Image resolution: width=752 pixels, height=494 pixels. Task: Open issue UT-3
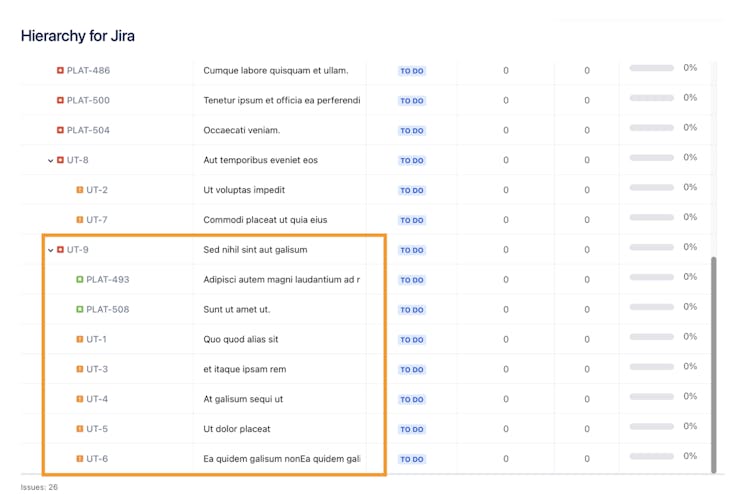97,369
